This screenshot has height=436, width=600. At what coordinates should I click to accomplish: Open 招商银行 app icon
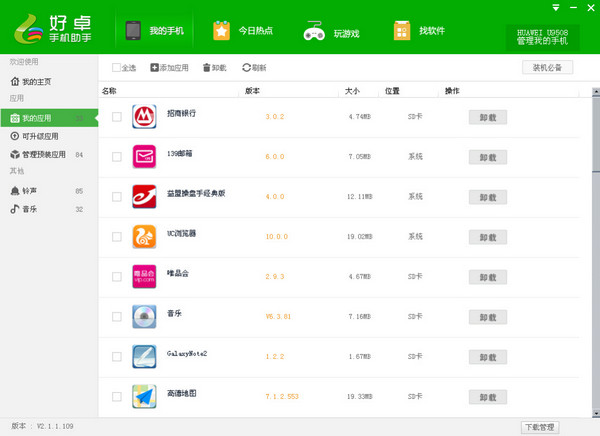(x=144, y=116)
